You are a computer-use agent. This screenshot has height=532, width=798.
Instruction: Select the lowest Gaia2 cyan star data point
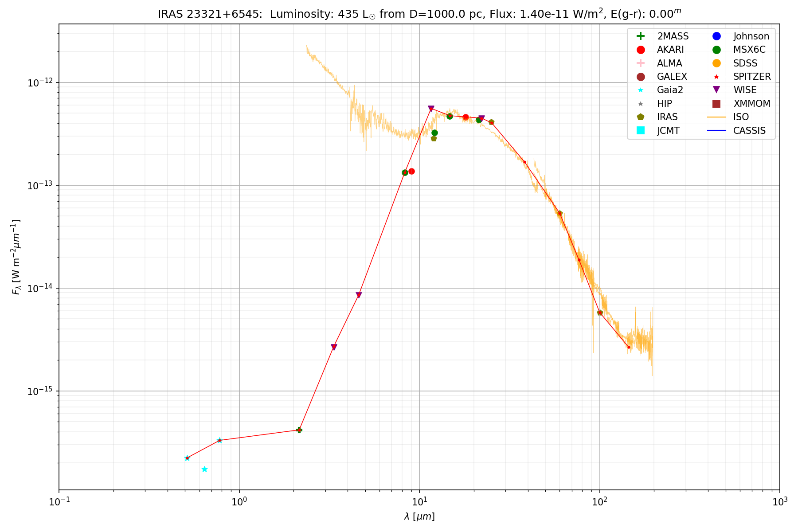tap(204, 469)
